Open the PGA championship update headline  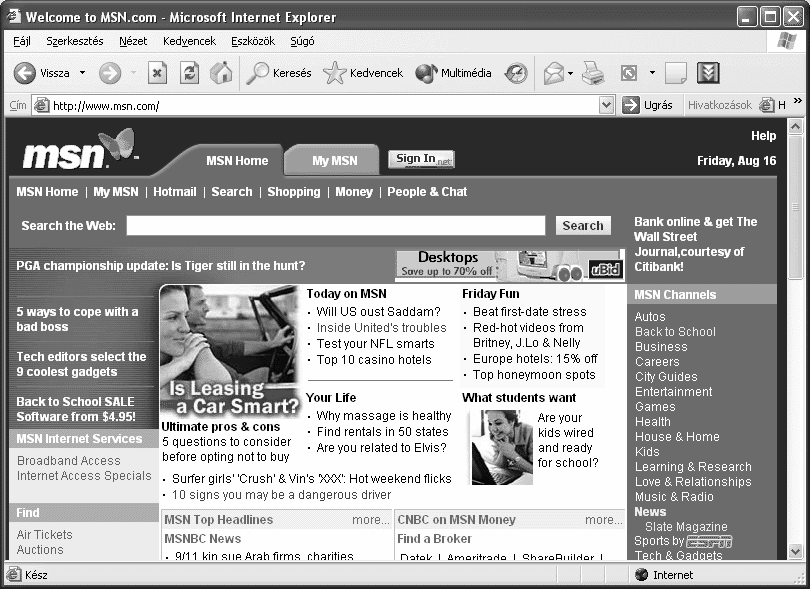pyautogui.click(x=161, y=266)
